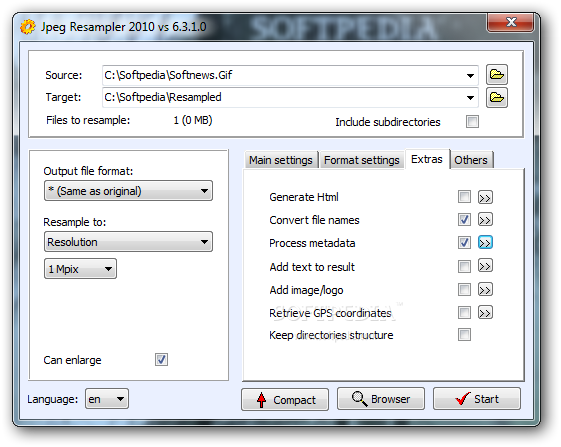Open Output file format dropdown

click(x=128, y=191)
